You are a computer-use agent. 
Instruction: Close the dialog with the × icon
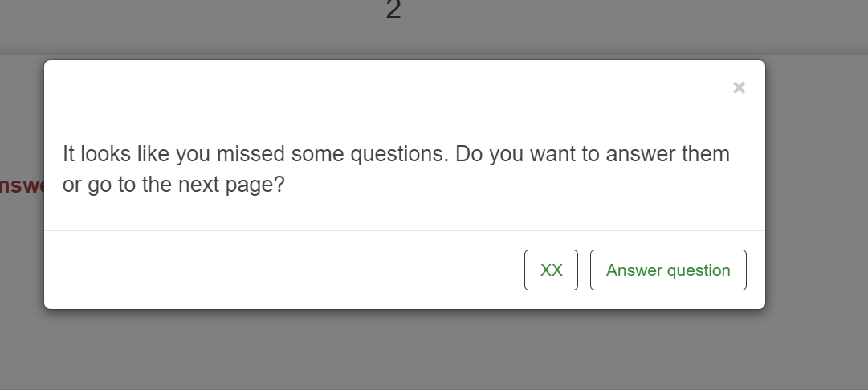click(x=739, y=87)
